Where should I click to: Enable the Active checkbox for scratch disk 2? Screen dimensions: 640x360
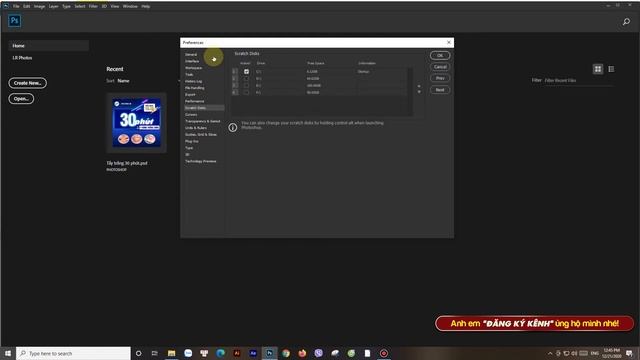point(246,78)
